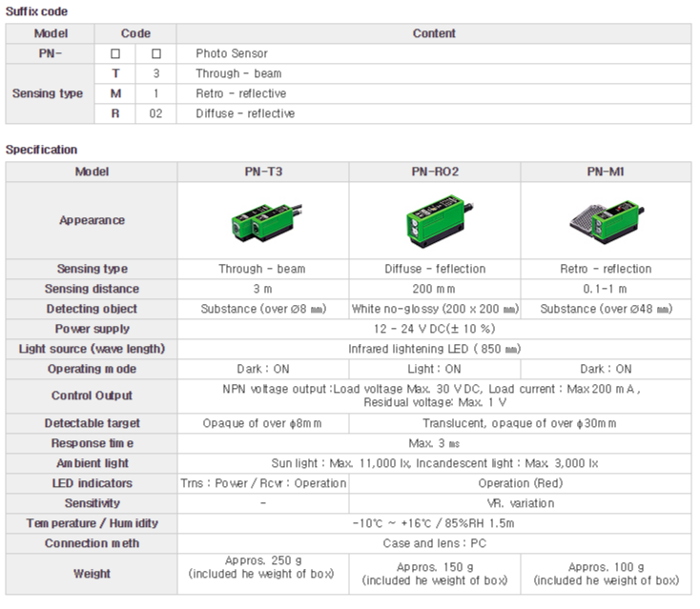The height and width of the screenshot is (609, 700).
Task: Click the 'PN-M1' column header
Action: coord(606,172)
